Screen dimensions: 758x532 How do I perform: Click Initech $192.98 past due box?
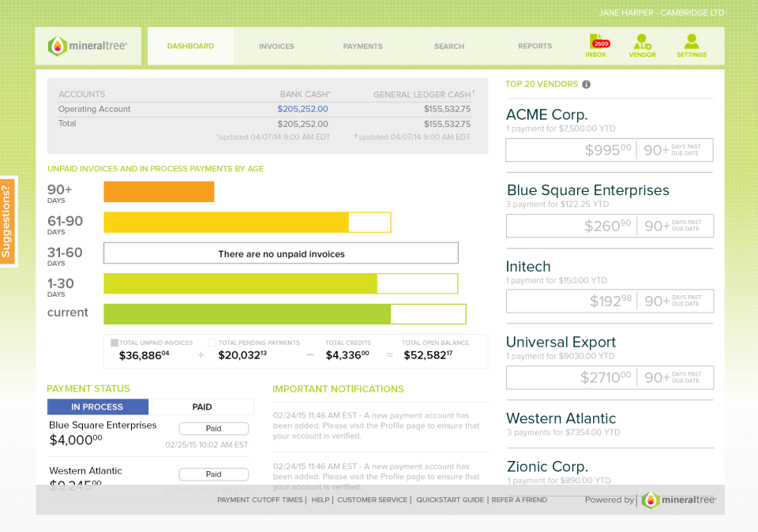[610, 301]
